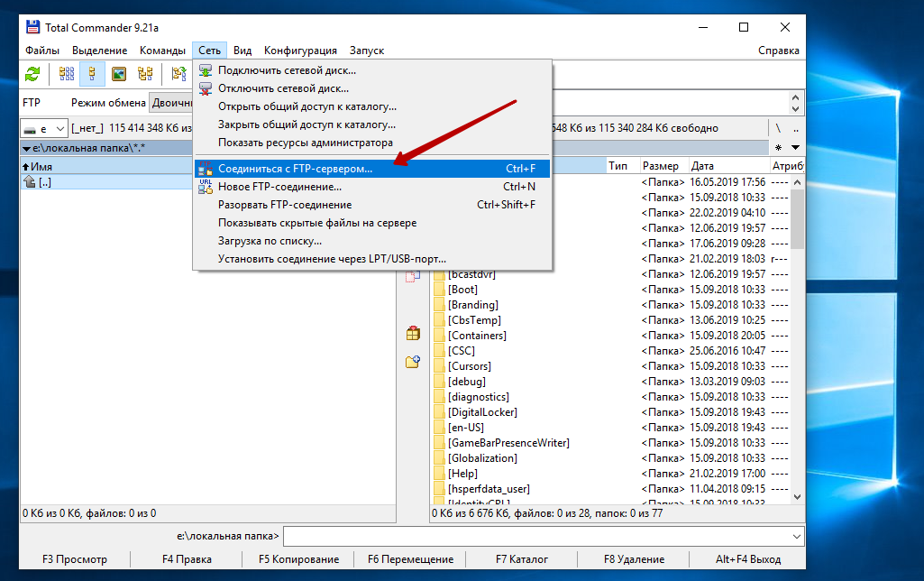
Task: Select the [DigitalLocker] folder row
Action: (610, 412)
